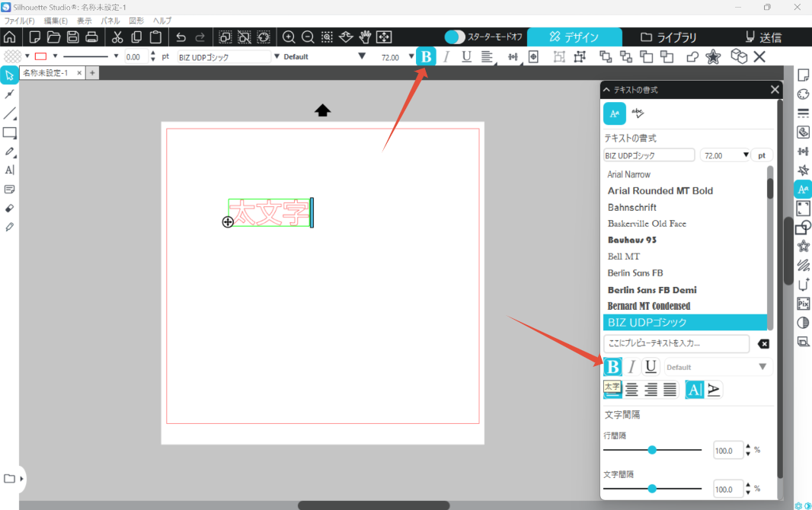
Task: Toggle Bold in the top quick toolbar
Action: tap(427, 57)
